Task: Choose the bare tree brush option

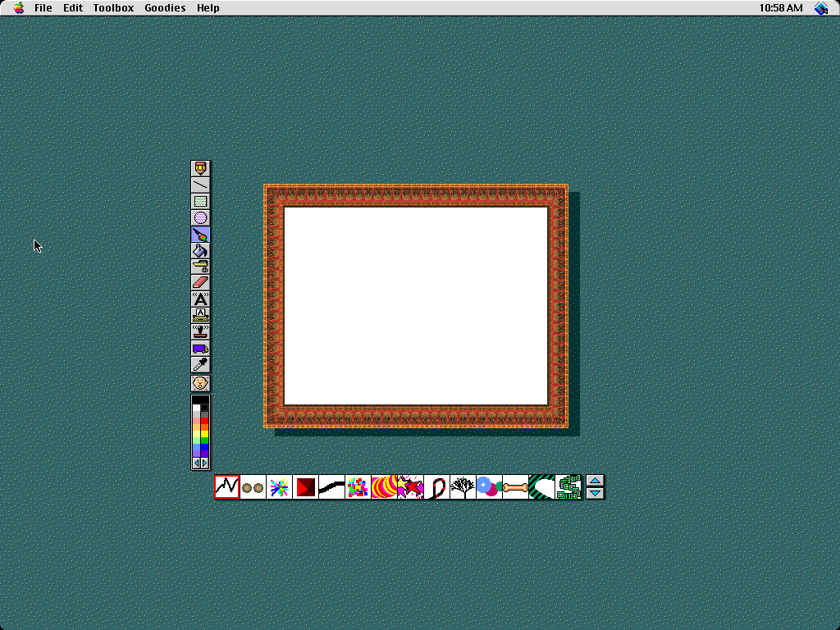Action: click(x=463, y=487)
